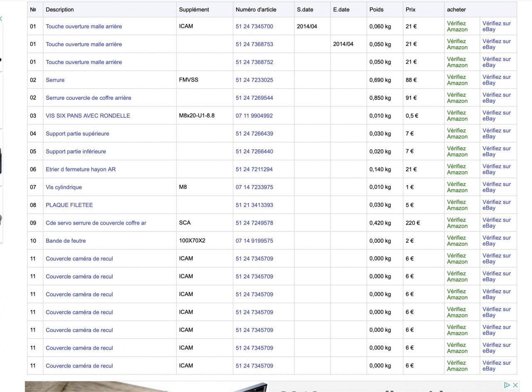Open article number 51 24 7368753
Image resolution: width=532 pixels, height=392 pixels.
pos(254,44)
